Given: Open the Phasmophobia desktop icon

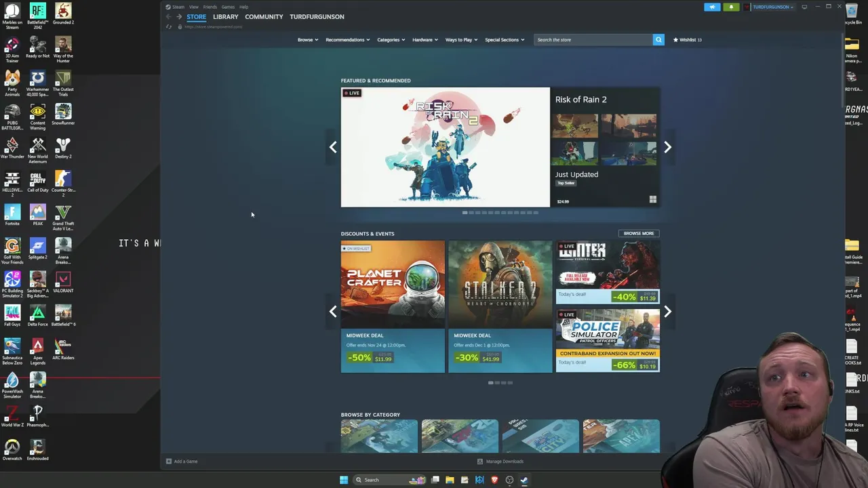Looking at the screenshot, I should point(38,417).
